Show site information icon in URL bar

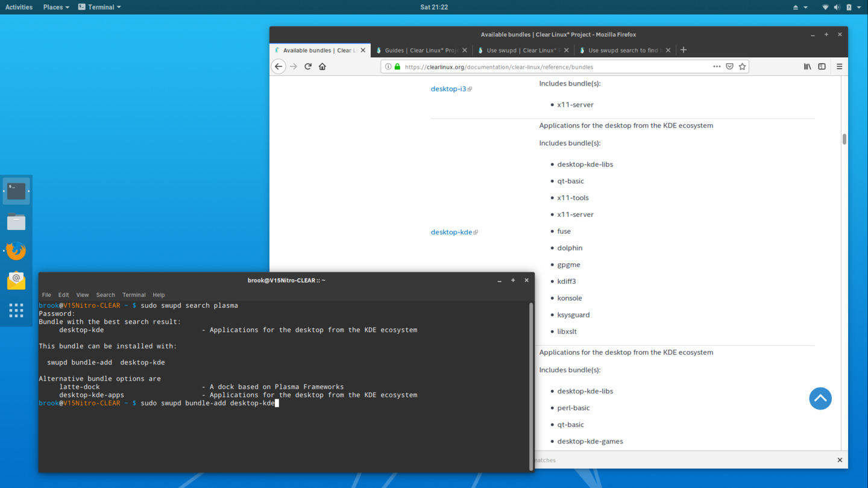[x=388, y=67]
